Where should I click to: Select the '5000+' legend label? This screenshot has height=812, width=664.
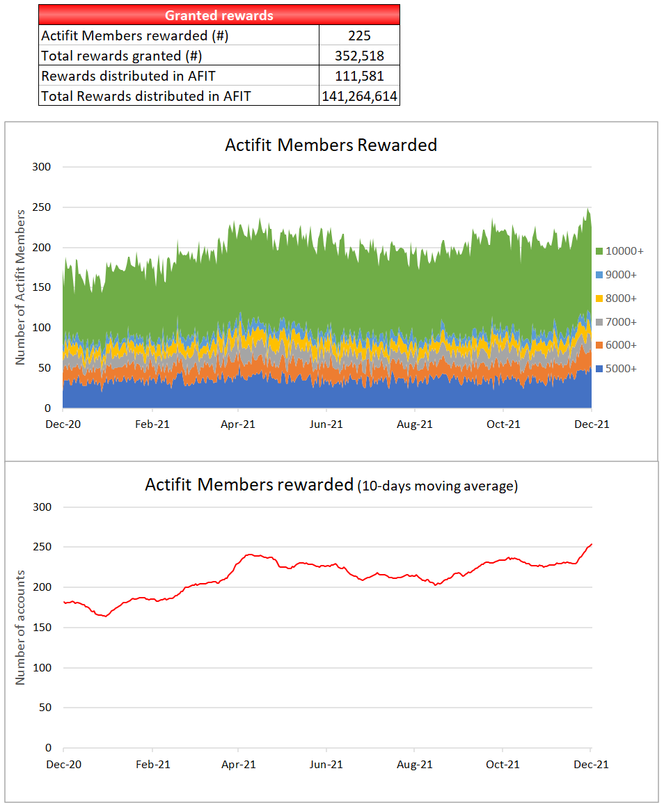621,369
